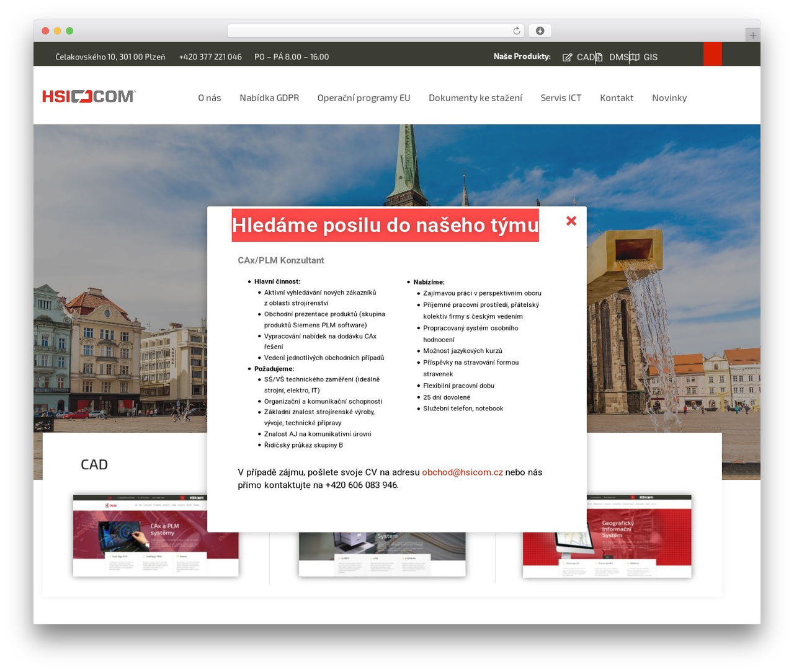The image size is (794, 672).
Task: Click the address "Čelakovského 10, 301 00 Plzeň"
Action: (x=110, y=57)
